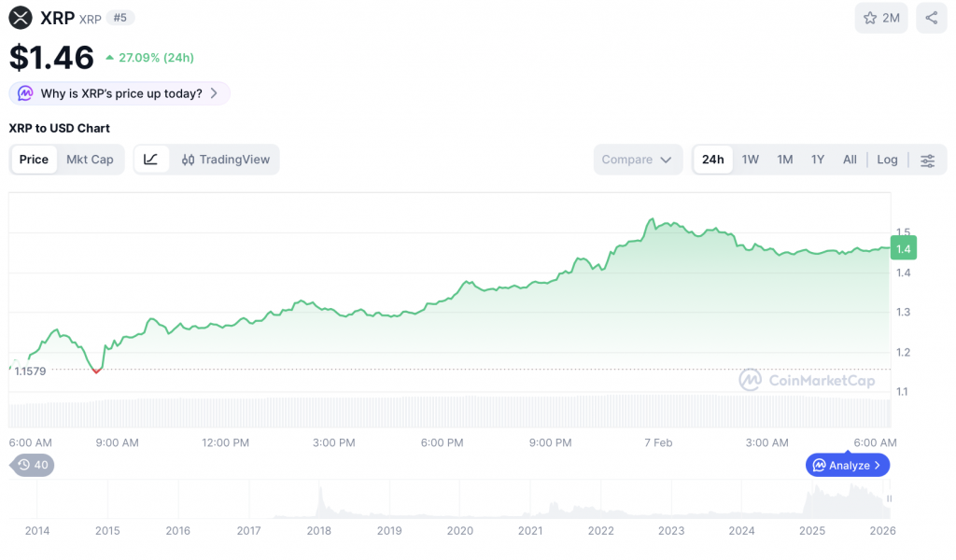Click the 2M watchers button
Screen dimensions: 956x560
click(x=881, y=18)
